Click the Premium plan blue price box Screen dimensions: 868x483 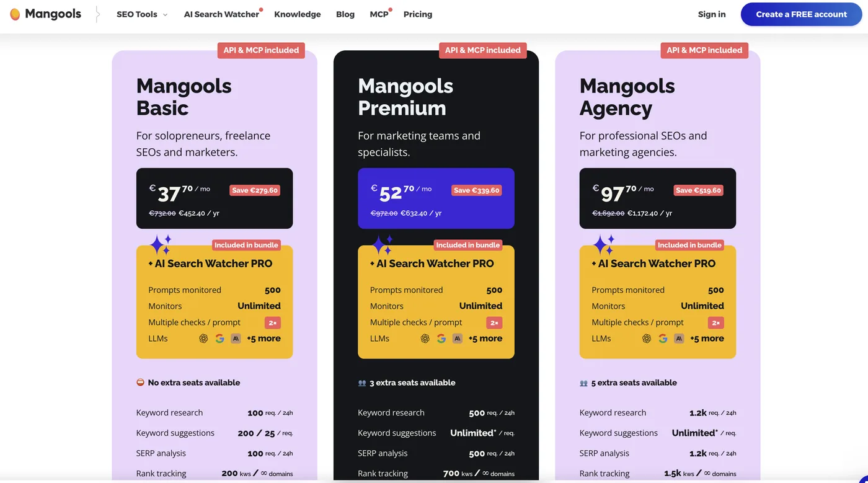pyautogui.click(x=436, y=198)
